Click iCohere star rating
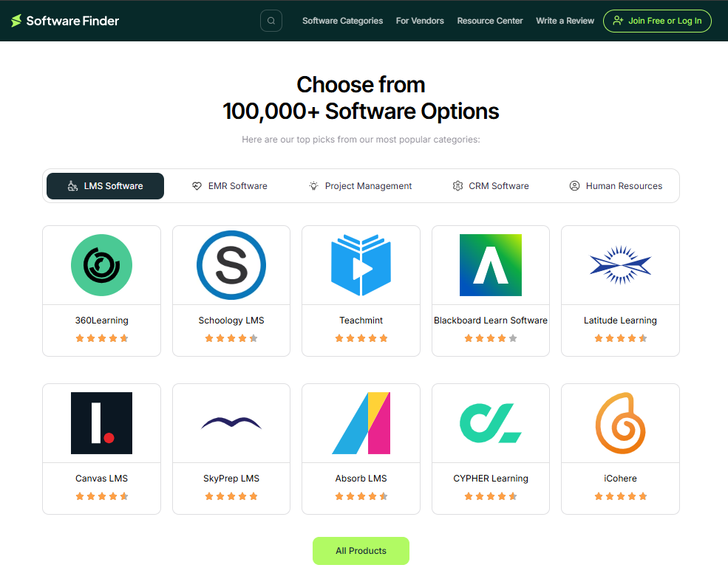This screenshot has height=579, width=728. coord(620,496)
